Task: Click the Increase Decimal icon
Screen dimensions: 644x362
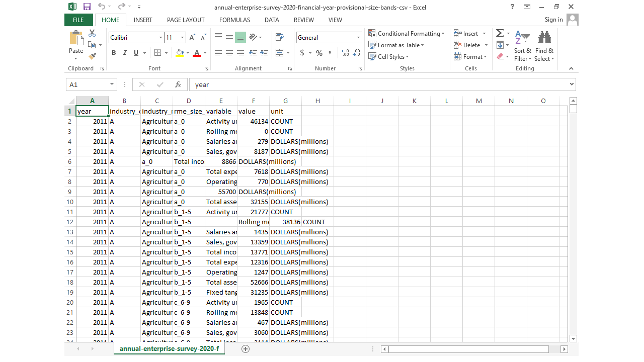Action: (345, 53)
